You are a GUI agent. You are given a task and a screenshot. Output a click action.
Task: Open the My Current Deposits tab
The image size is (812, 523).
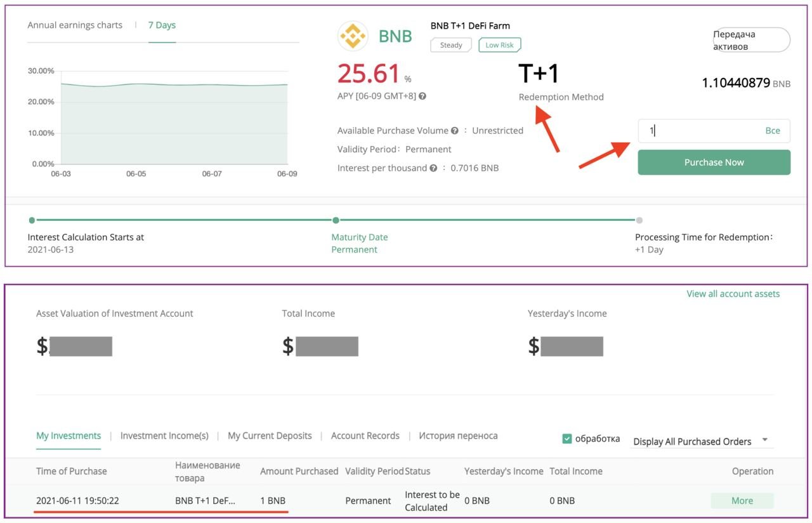pyautogui.click(x=270, y=436)
